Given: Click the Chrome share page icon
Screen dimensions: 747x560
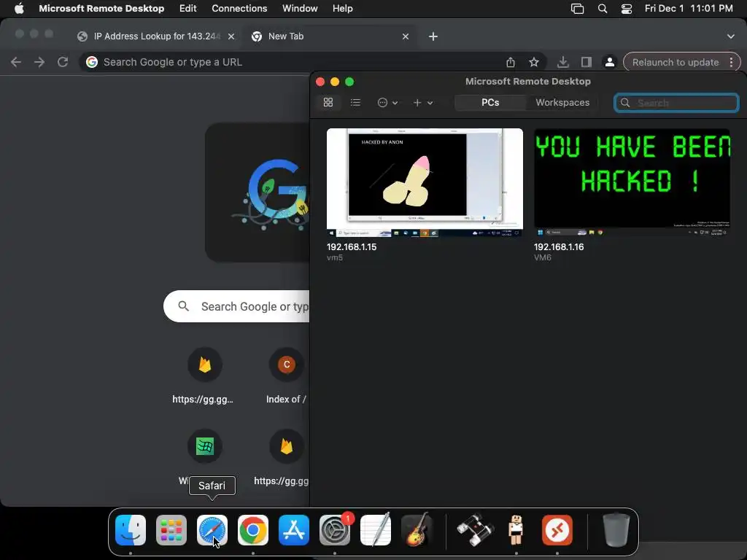Looking at the screenshot, I should (510, 63).
